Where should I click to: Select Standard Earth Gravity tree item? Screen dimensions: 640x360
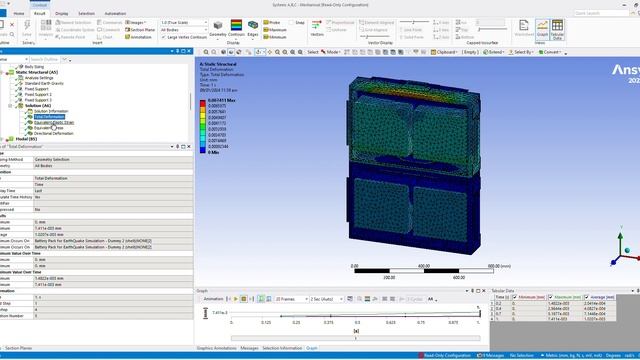(44, 83)
